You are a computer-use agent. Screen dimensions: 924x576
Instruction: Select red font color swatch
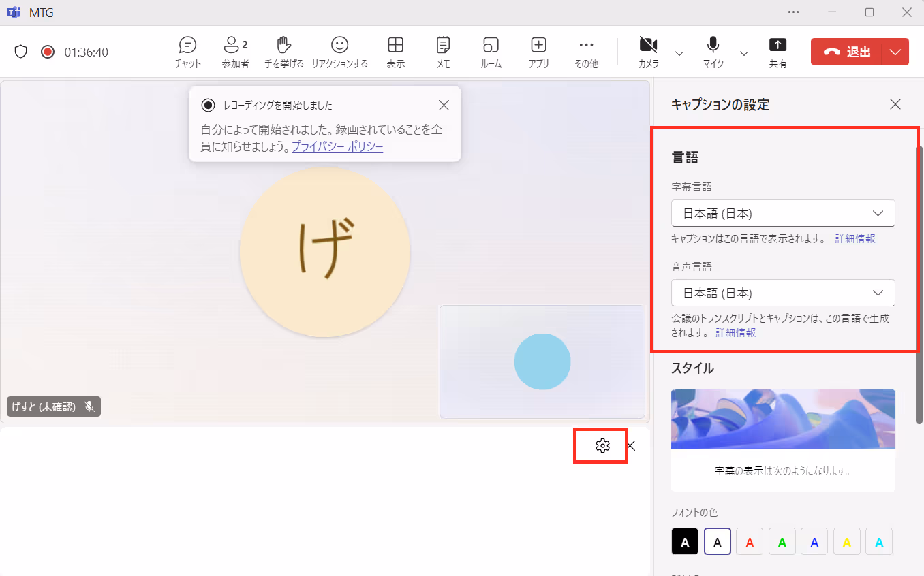pos(750,541)
